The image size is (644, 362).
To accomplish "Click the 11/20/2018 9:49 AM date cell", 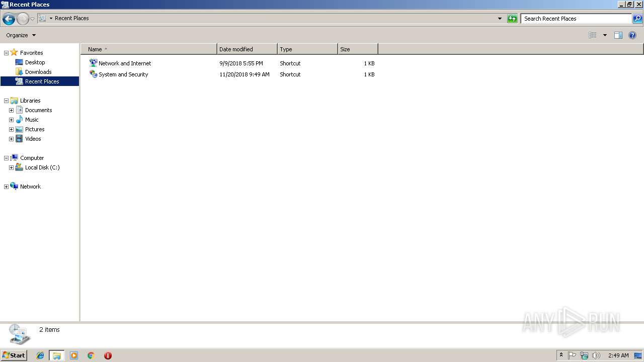I will pos(245,74).
